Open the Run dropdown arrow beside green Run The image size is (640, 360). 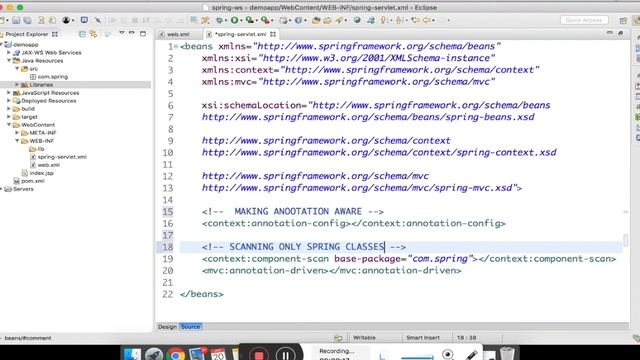tap(241, 20)
